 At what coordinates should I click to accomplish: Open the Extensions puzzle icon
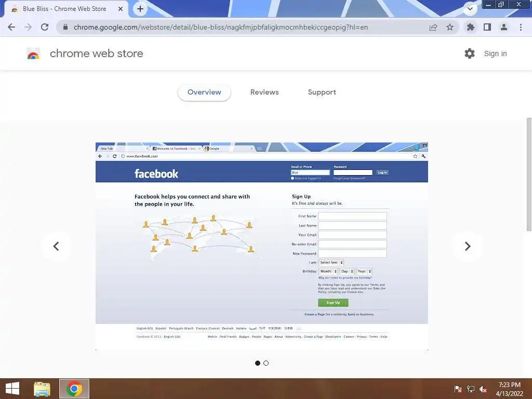[471, 27]
